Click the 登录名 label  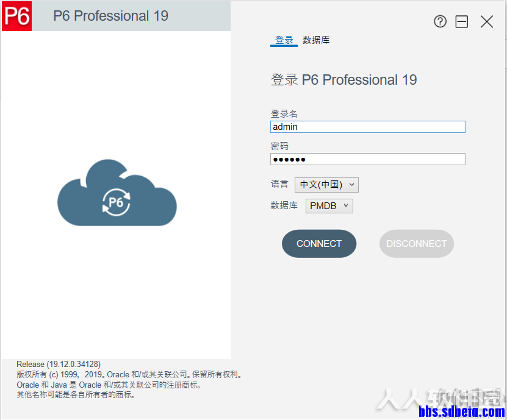[284, 114]
